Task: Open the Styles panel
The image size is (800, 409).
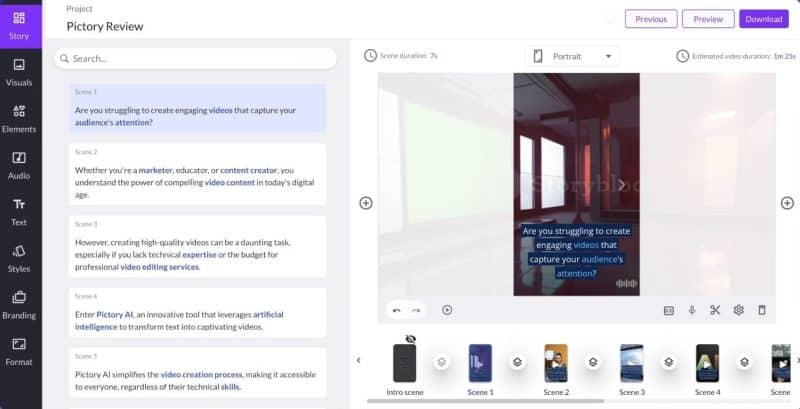Action: [x=19, y=259]
